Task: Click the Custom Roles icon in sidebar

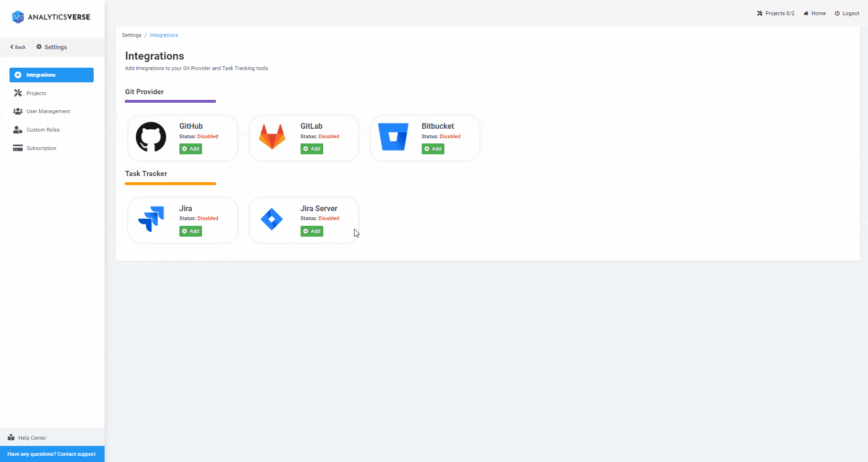Action: pos(18,129)
